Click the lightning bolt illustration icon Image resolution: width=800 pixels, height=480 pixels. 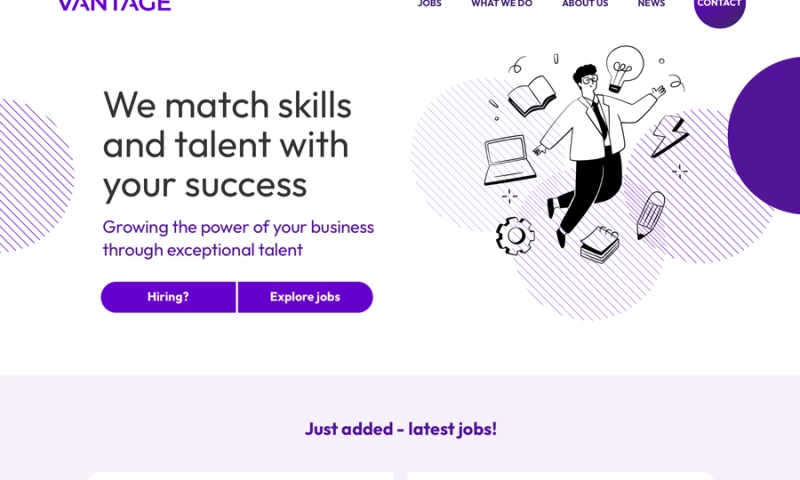669,137
